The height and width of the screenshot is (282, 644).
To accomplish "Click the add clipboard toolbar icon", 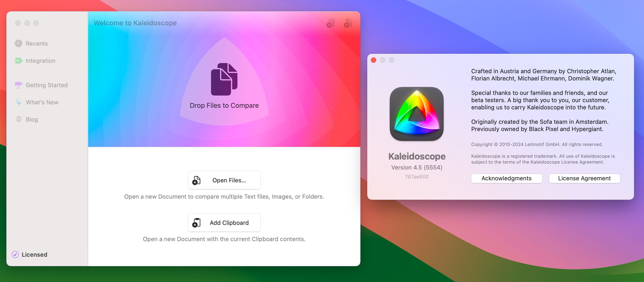I will pyautogui.click(x=331, y=23).
